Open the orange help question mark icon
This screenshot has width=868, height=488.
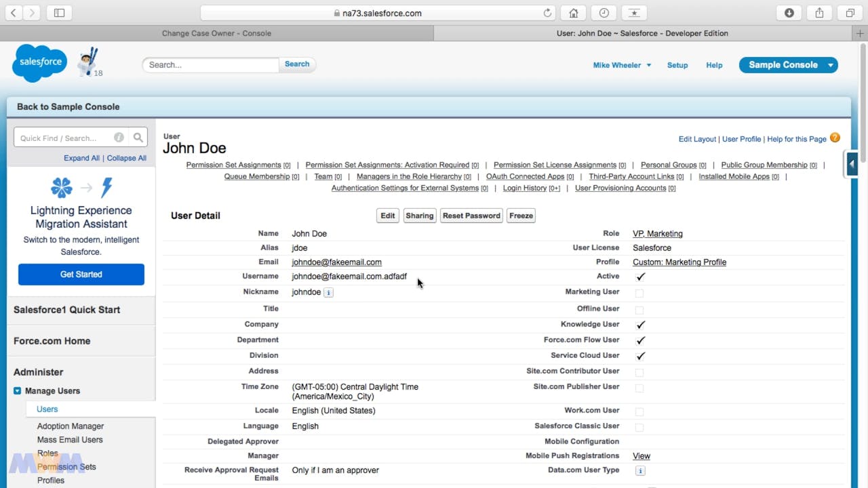point(835,138)
